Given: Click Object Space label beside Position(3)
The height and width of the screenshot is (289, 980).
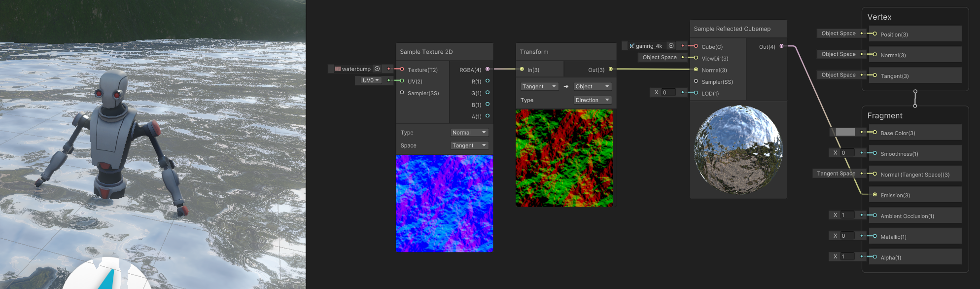Looking at the screenshot, I should pyautogui.click(x=839, y=34).
